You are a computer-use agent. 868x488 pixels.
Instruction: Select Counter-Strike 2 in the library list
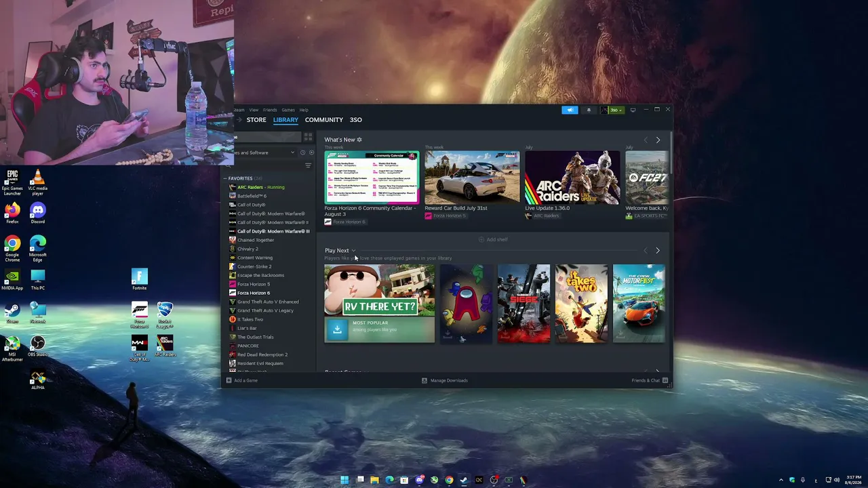click(x=269, y=266)
